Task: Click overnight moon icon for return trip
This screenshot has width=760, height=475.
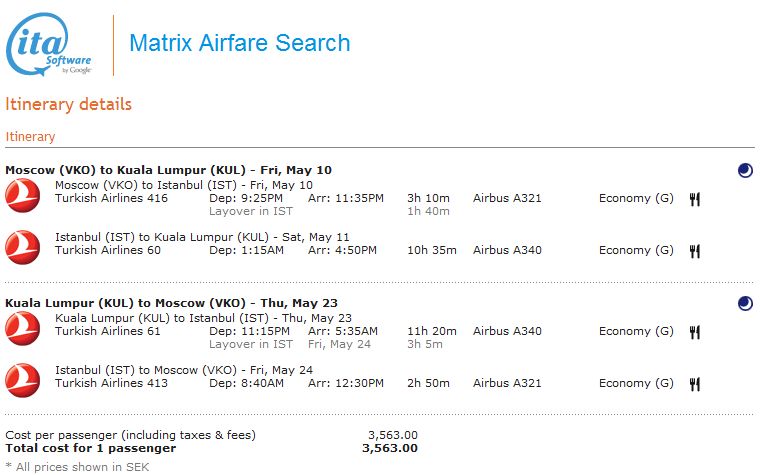Action: (745, 303)
